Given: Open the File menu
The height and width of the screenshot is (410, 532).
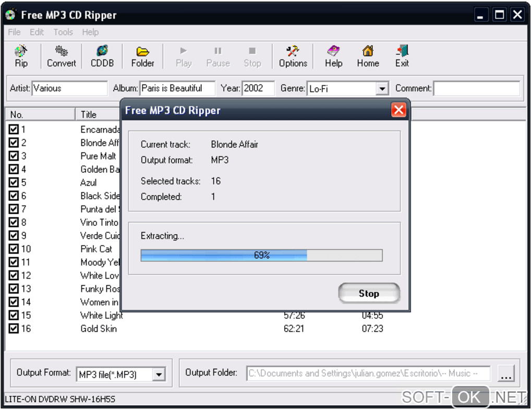Looking at the screenshot, I should [x=14, y=32].
